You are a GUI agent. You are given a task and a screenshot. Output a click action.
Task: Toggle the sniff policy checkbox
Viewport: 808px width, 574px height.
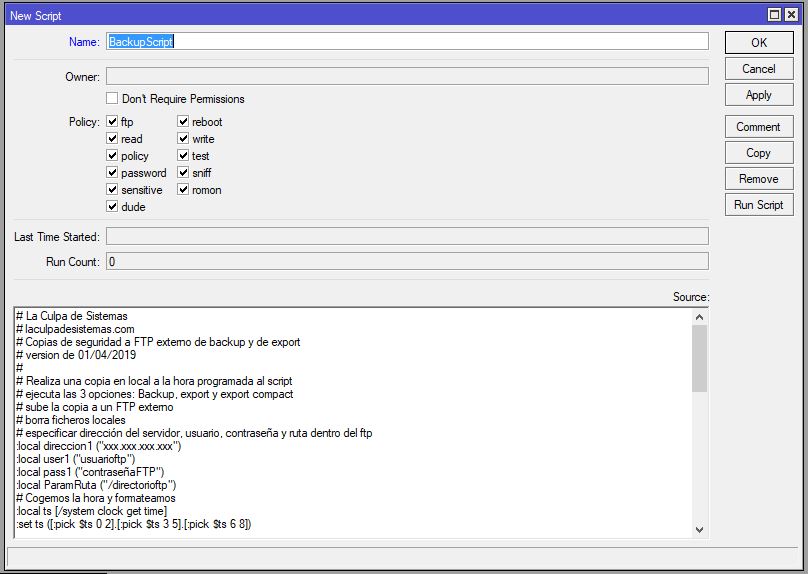[184, 173]
